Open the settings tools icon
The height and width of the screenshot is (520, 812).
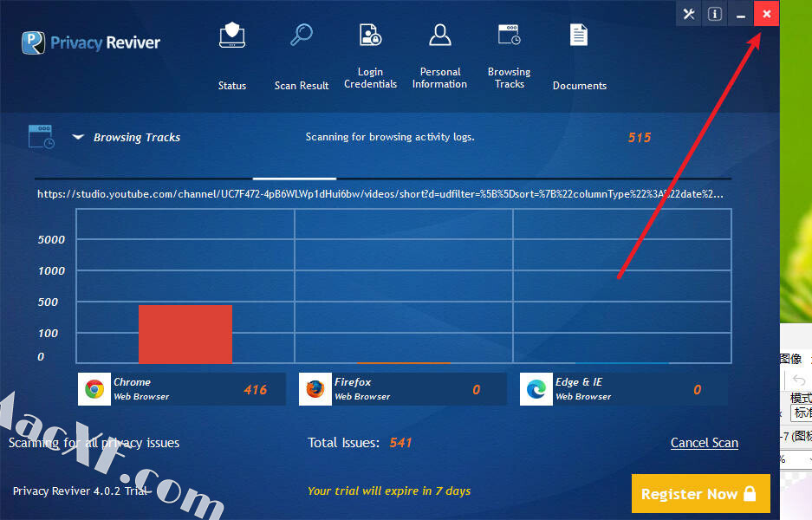pos(689,14)
